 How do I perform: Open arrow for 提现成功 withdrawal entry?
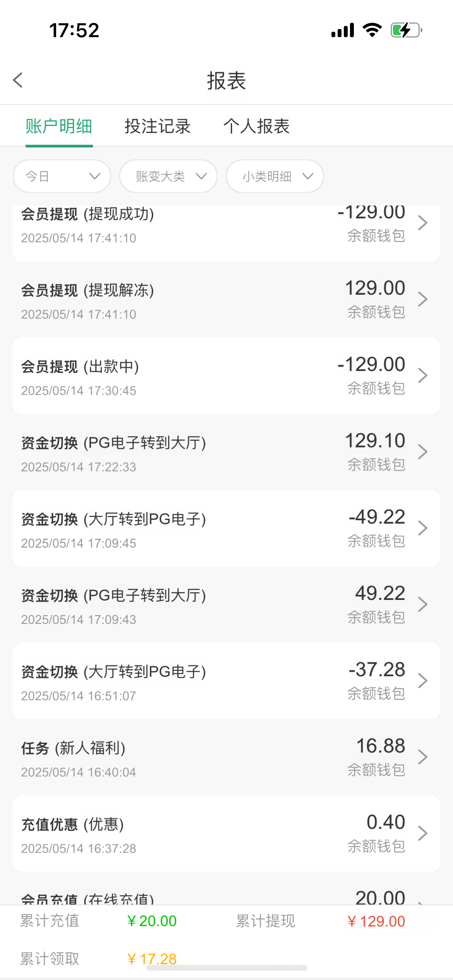tap(423, 223)
